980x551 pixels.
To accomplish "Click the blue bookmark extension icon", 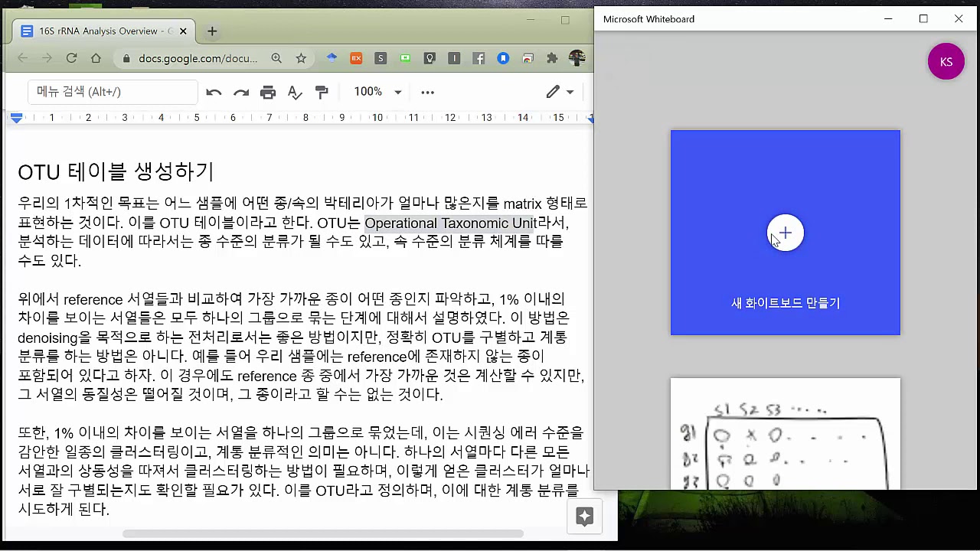I will (x=503, y=58).
